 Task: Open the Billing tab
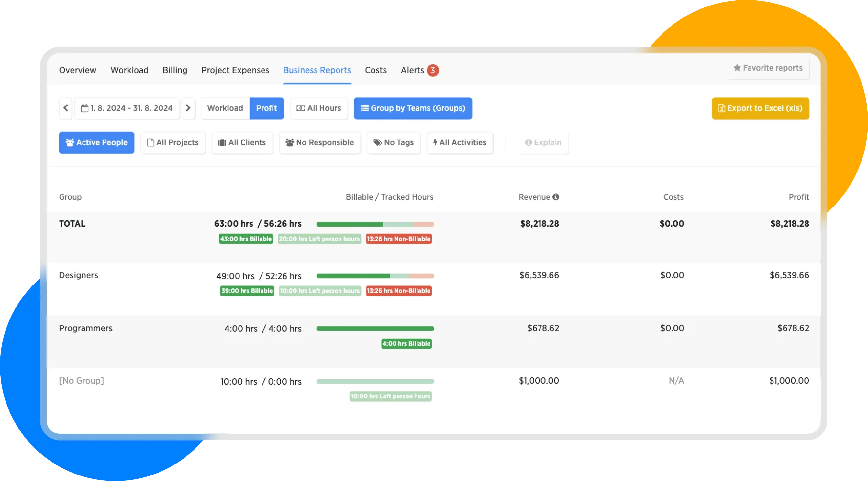click(x=175, y=70)
